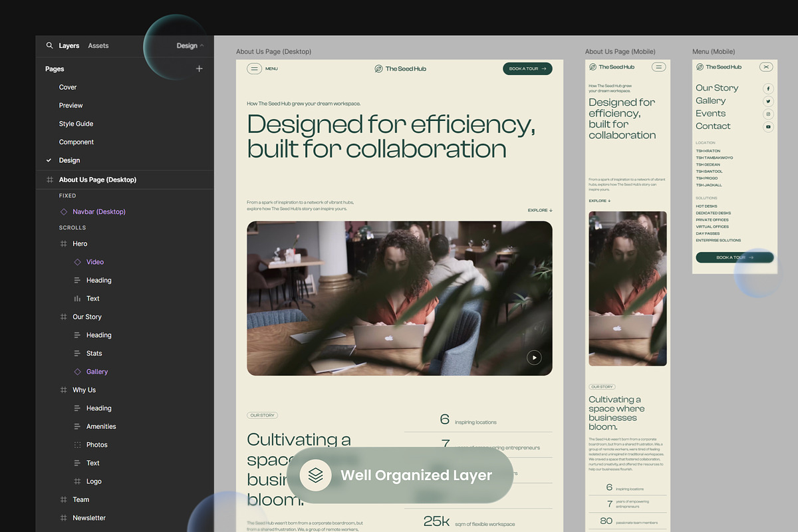This screenshot has width=798, height=532.
Task: Click the diamond icon beside Video layer
Action: coord(77,262)
